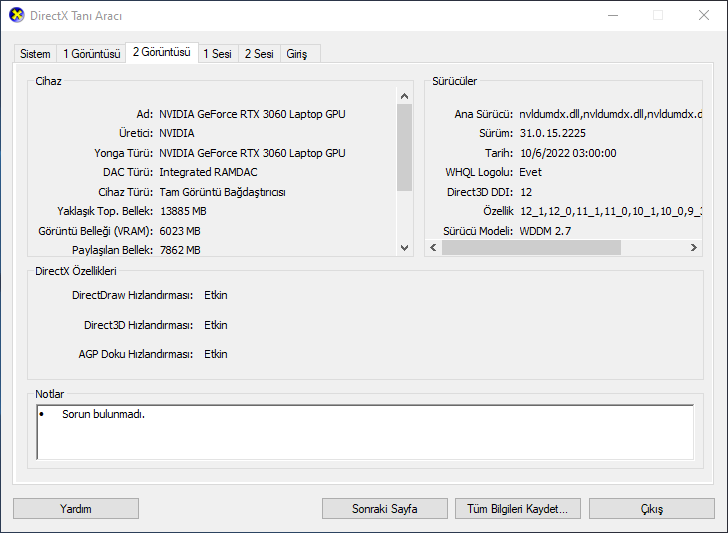Click the Direct3D DDI value '12'
Screen dimensions: 728x533
coord(526,192)
